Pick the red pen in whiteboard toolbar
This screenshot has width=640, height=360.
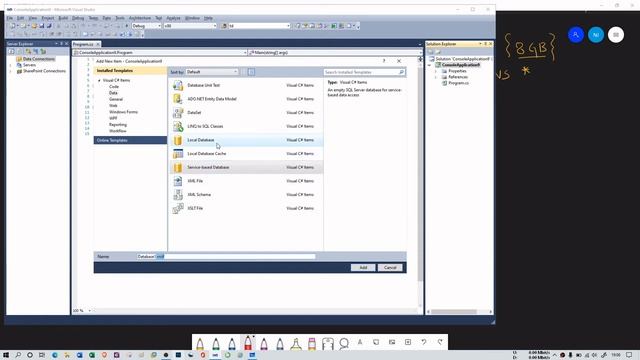(x=248, y=342)
